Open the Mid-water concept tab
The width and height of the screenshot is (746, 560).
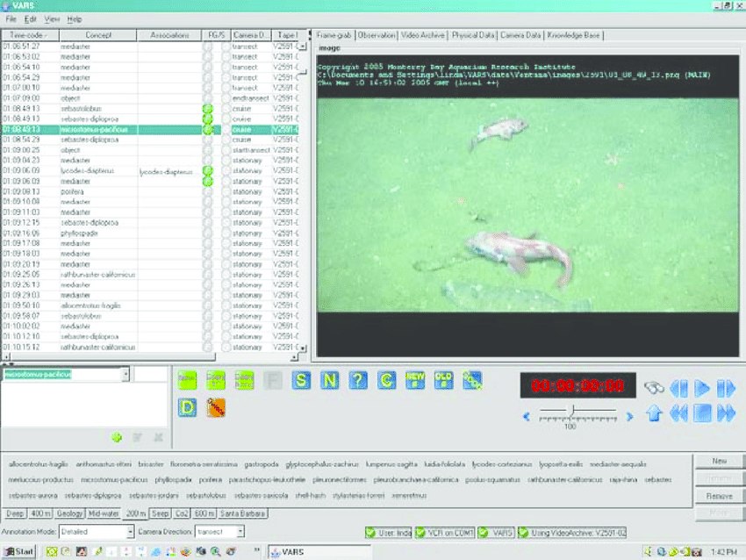tap(104, 513)
